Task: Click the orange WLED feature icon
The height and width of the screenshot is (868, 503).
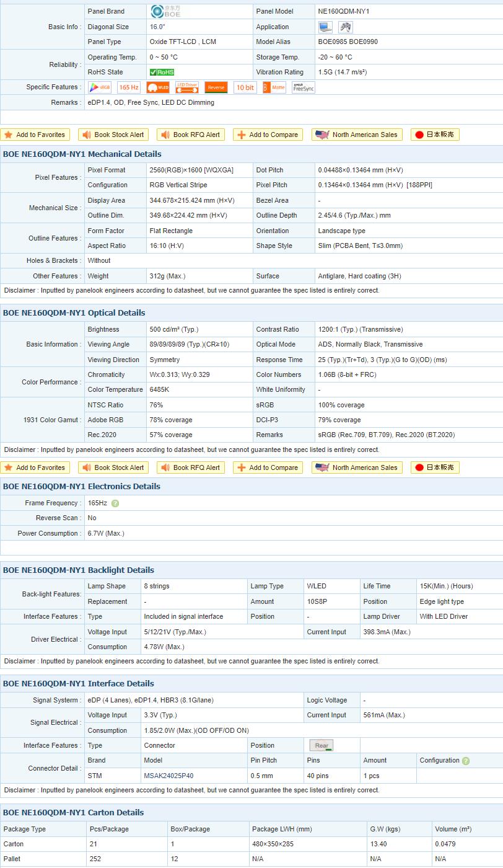Action: [x=158, y=87]
